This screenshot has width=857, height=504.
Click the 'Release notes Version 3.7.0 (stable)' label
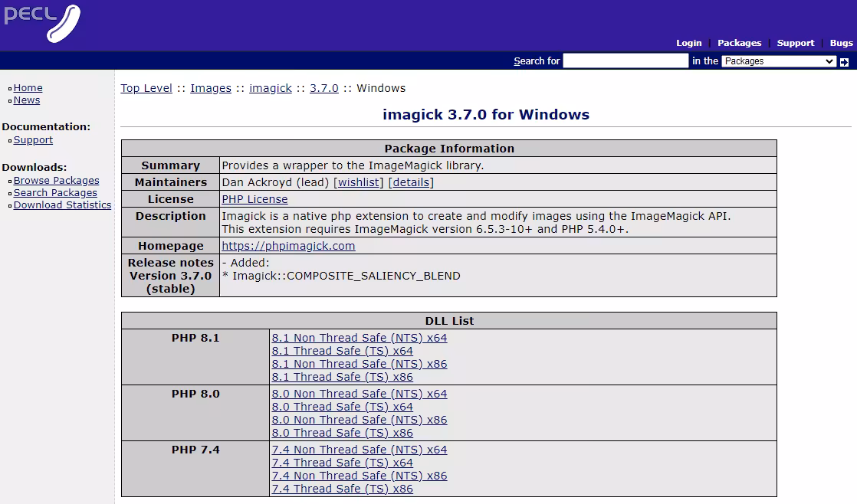tap(170, 276)
